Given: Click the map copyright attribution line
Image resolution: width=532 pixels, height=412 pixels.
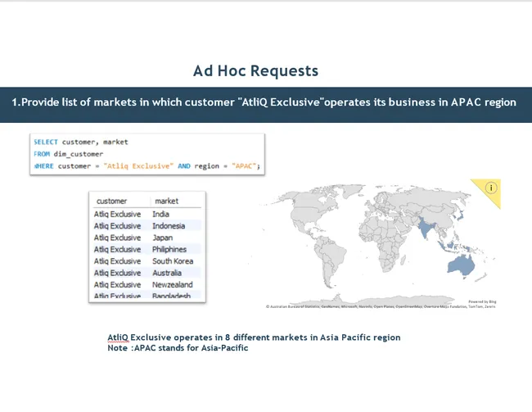Looking at the screenshot, I should (381, 306).
